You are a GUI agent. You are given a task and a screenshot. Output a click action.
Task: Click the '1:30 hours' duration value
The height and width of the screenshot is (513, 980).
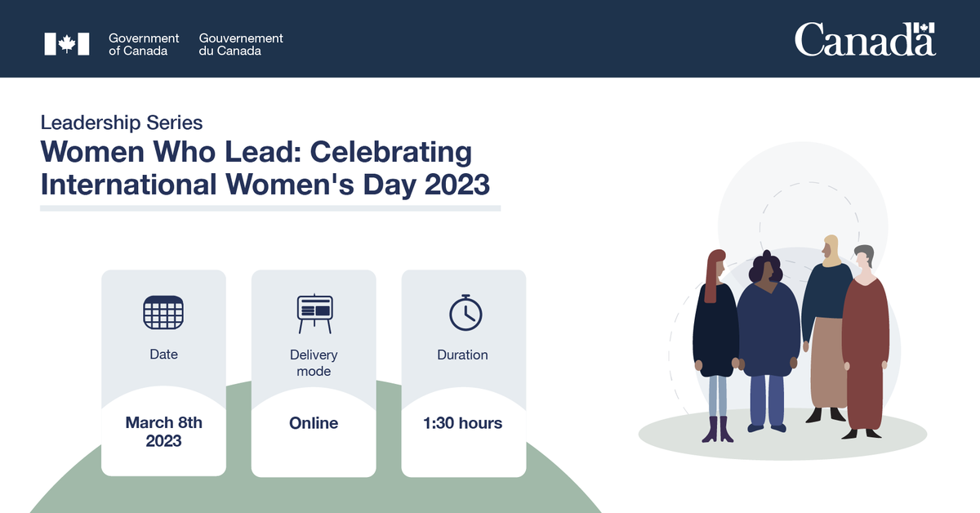[x=463, y=423]
